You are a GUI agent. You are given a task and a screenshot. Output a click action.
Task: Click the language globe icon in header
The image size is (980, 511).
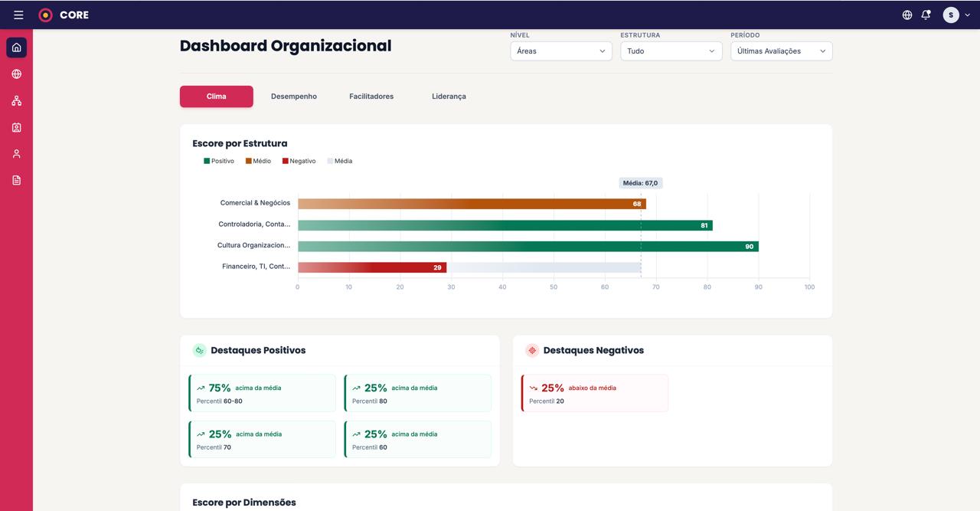coord(907,15)
